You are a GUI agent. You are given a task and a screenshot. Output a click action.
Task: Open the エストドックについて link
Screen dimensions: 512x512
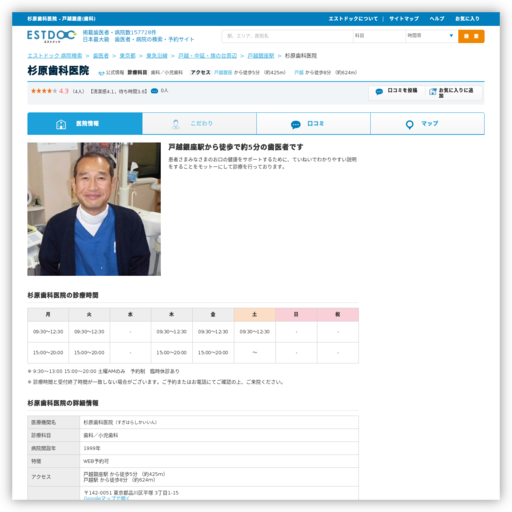point(353,19)
